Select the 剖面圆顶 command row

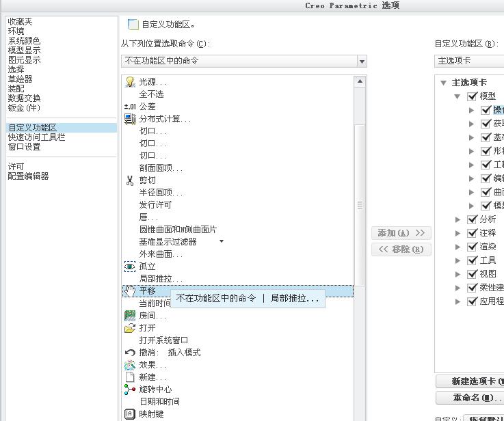click(237, 168)
